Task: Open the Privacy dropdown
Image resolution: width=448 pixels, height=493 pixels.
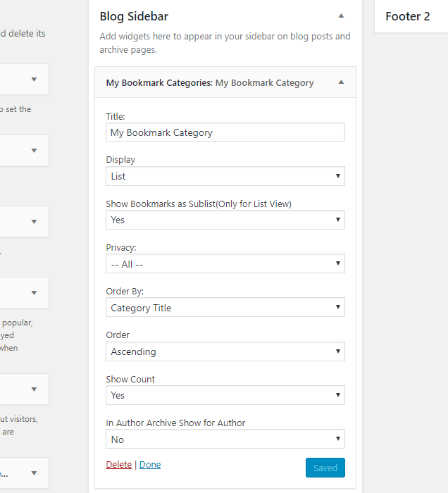Action: [225, 264]
